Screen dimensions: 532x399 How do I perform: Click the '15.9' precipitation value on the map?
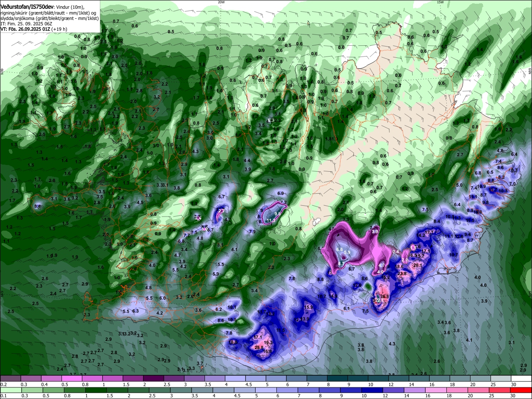[308, 308]
